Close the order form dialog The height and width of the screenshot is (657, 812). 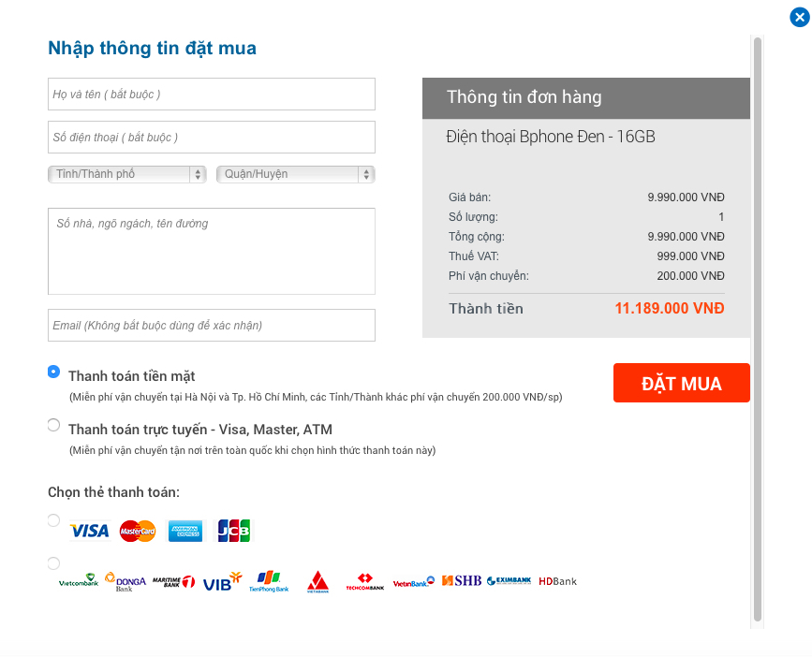[x=799, y=16]
